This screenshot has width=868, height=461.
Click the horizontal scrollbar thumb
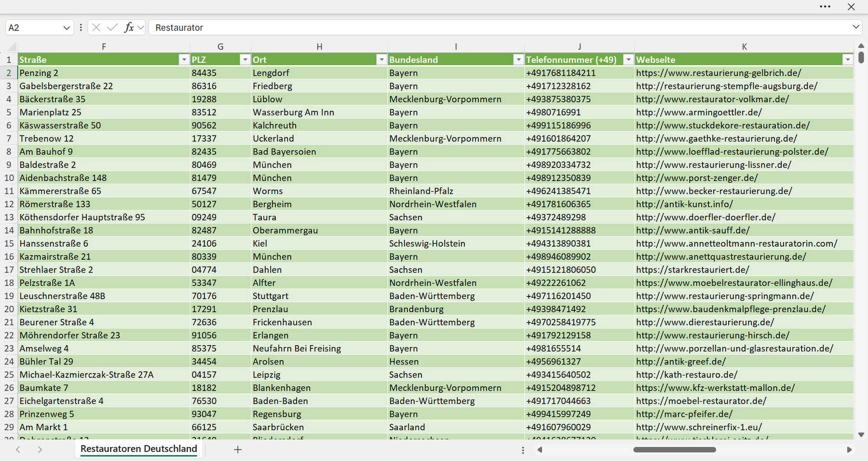674,449
